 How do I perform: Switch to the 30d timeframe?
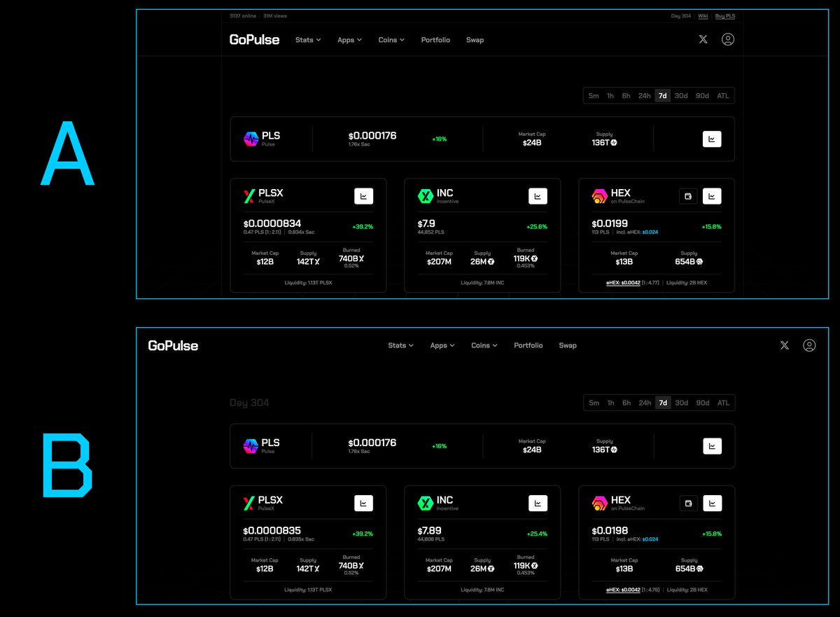point(681,95)
